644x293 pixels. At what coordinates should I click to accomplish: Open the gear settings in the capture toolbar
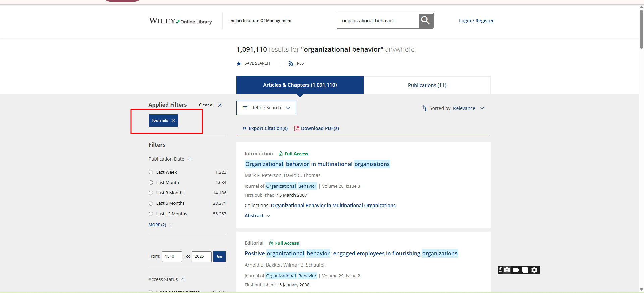(x=534, y=270)
